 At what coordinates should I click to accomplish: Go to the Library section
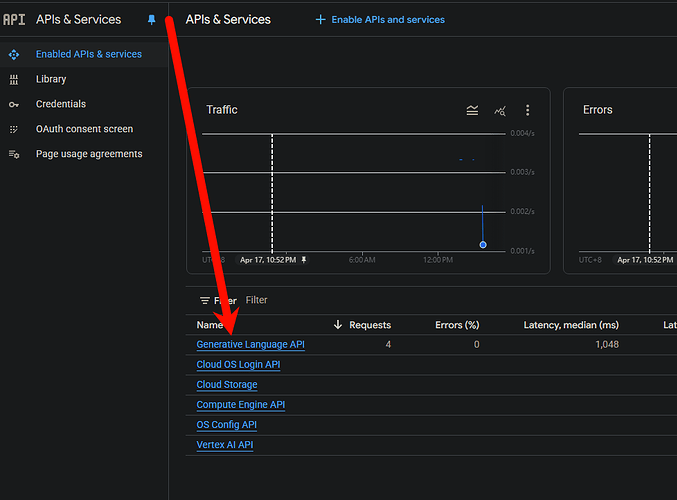coord(51,79)
